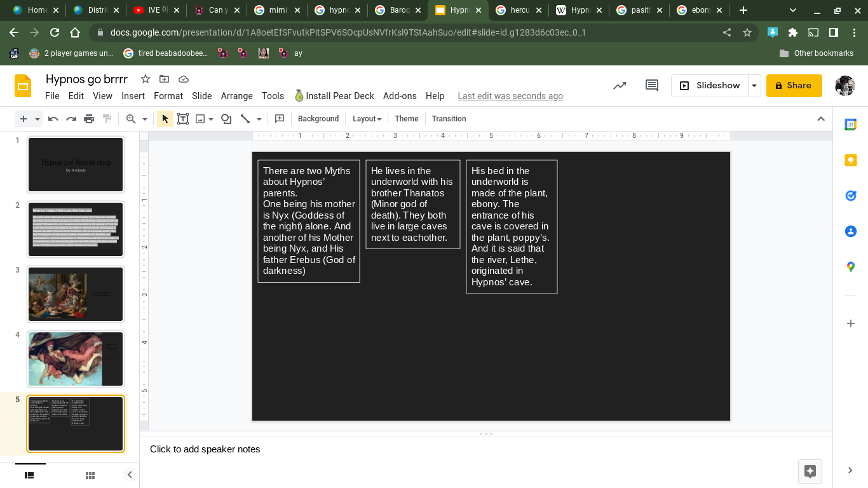
Task: Open the Last edit was seconds ago link
Action: click(510, 96)
